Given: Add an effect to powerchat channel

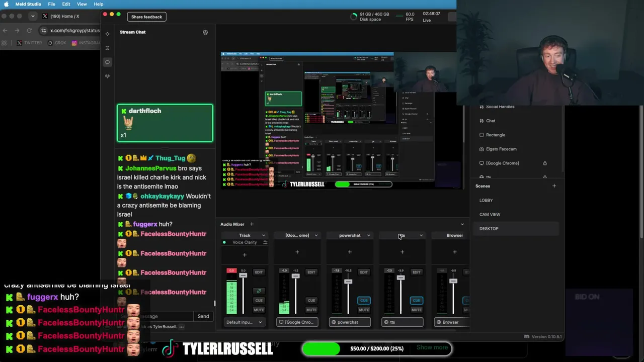Looking at the screenshot, I should tap(350, 252).
